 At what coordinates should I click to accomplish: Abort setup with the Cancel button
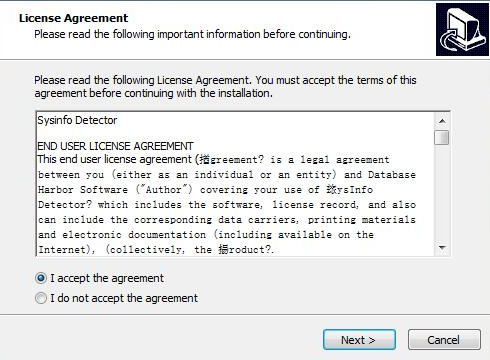pyautogui.click(x=444, y=340)
